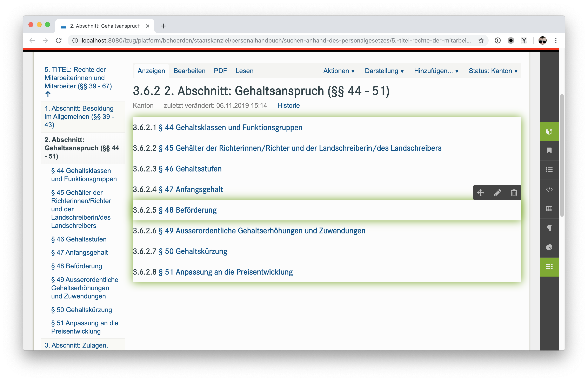588x381 pixels.
Task: Open the PDF tab
Action: point(220,71)
